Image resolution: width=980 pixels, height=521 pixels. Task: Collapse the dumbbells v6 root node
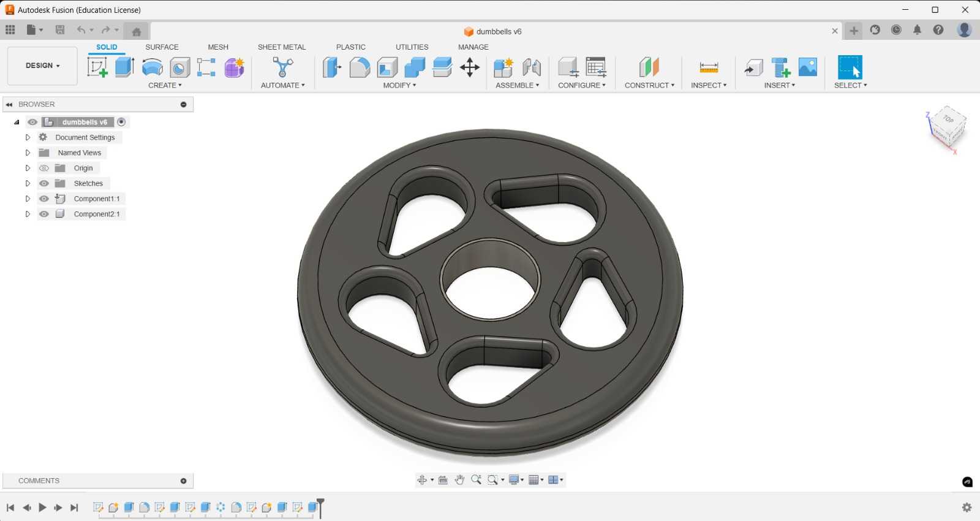(17, 122)
